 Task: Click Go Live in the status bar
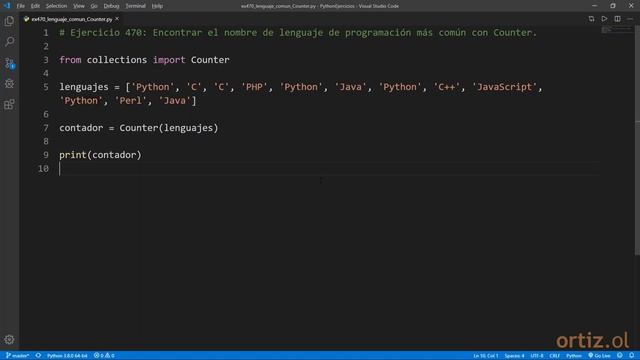[x=600, y=356]
